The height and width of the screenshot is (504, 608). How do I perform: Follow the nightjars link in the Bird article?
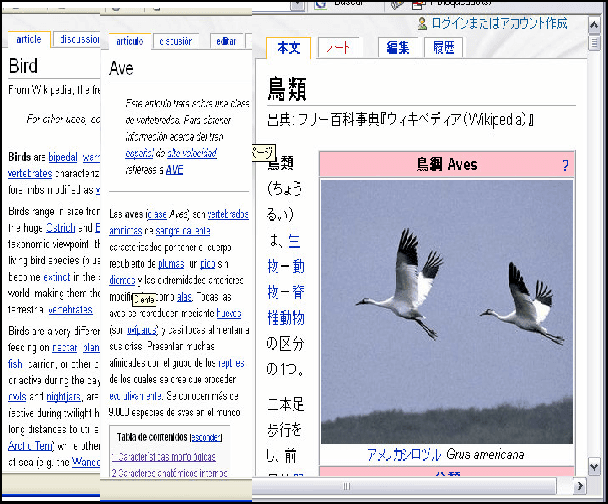coord(64,397)
